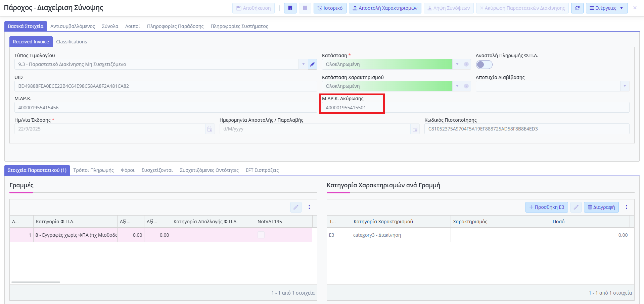Click the Αποστολή Χαρακτηρισμών button
Viewport: 644px width, 304px height.
click(385, 8)
